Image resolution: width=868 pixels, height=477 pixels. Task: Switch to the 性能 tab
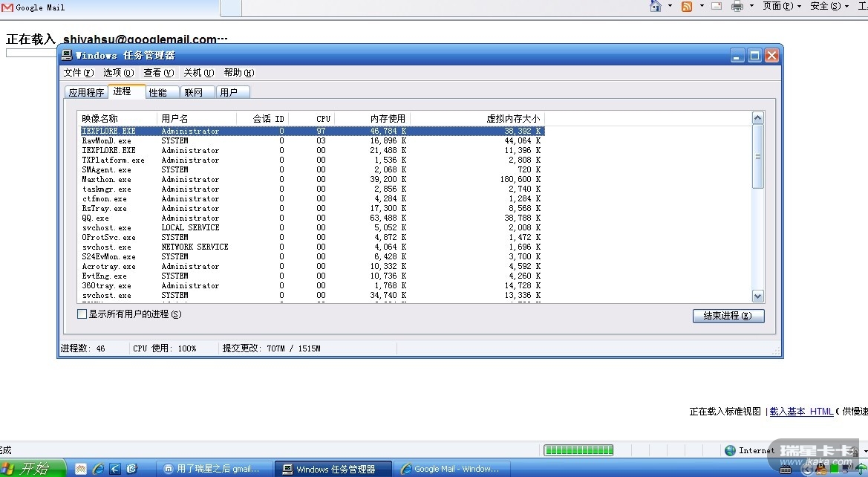[163, 93]
